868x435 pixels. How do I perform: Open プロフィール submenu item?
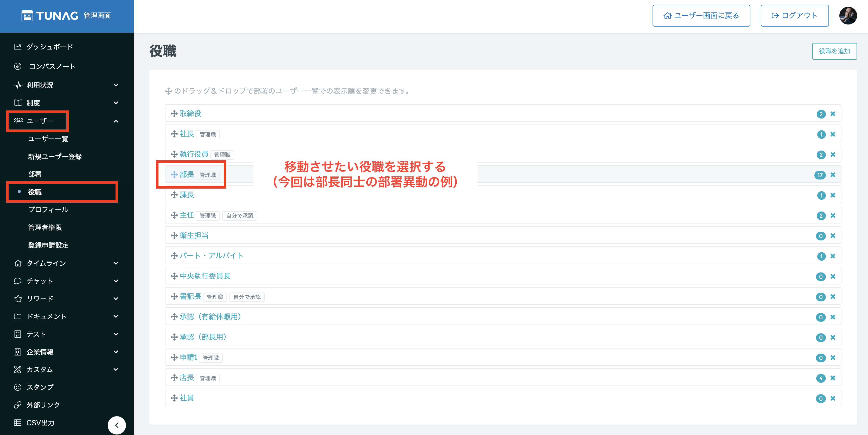(48, 210)
